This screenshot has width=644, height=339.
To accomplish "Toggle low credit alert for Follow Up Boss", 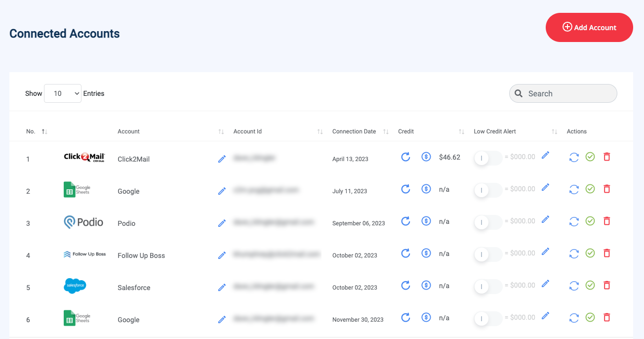I will (487, 254).
